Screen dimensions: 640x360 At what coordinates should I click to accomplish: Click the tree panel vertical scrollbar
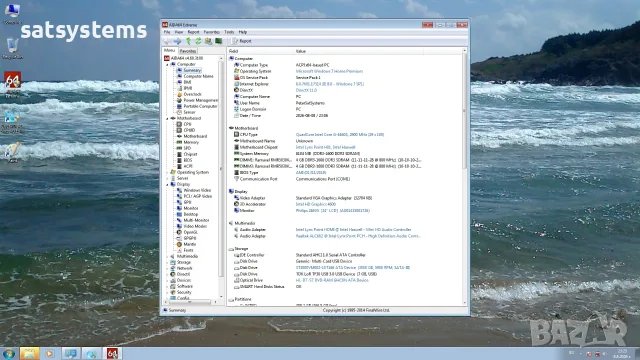[x=221, y=178]
